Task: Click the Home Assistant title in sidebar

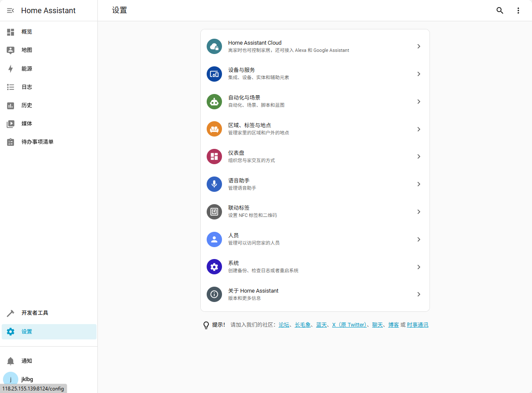Action: (x=48, y=11)
